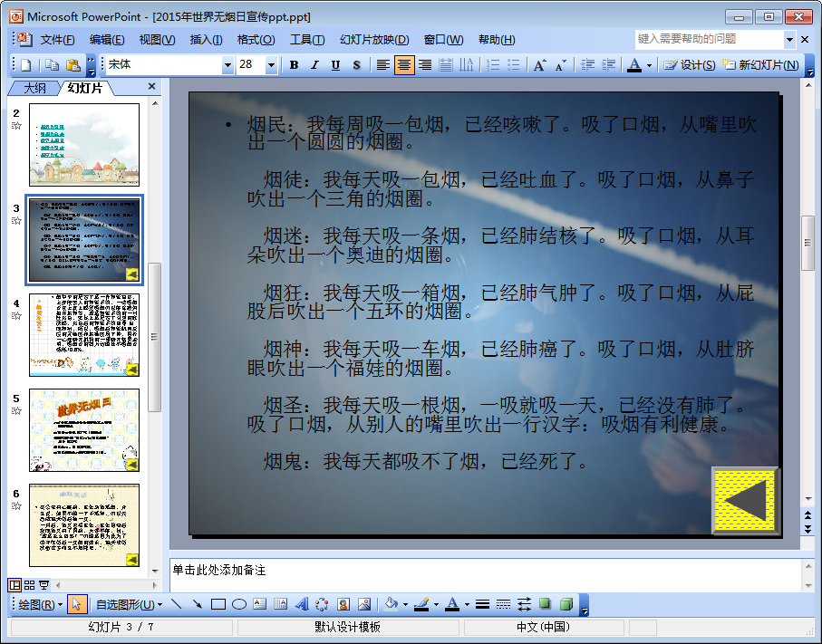Viewport: 822px width, 644px height.
Task: Insert clip art
Action: pos(343,605)
